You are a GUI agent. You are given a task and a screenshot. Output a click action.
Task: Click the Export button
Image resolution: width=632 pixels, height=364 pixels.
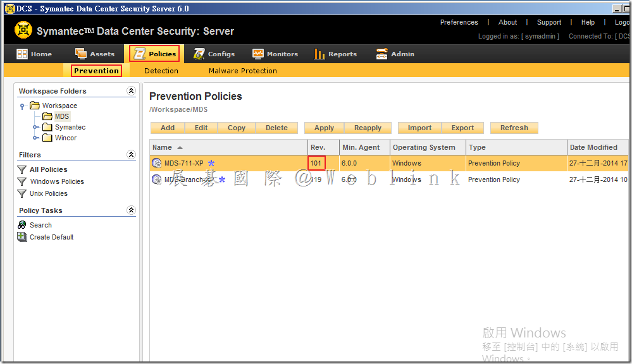point(462,128)
